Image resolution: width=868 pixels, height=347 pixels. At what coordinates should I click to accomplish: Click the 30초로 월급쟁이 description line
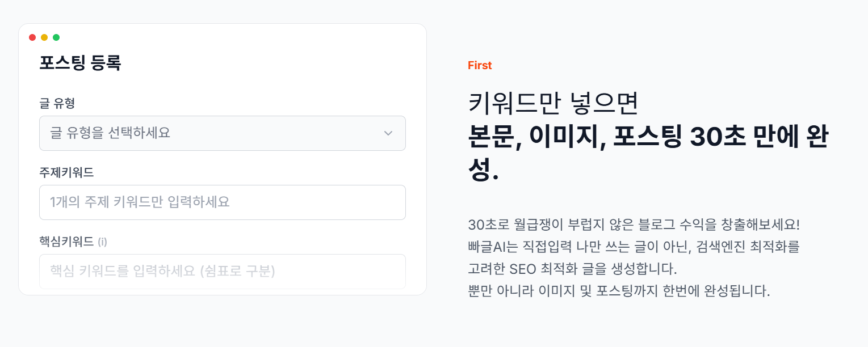point(634,224)
